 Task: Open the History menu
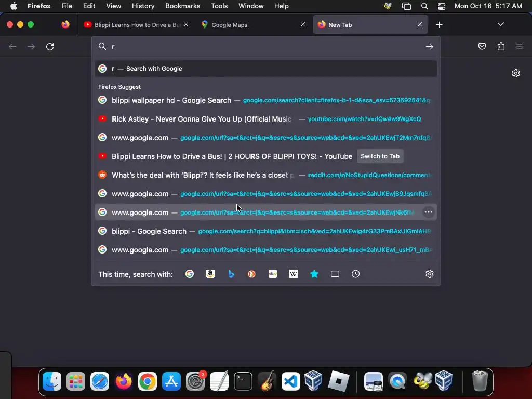pyautogui.click(x=143, y=6)
